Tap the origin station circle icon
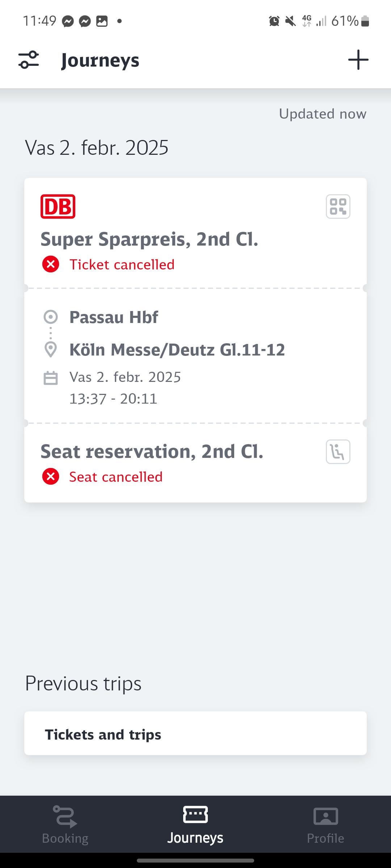This screenshot has height=868, width=391. (x=51, y=317)
